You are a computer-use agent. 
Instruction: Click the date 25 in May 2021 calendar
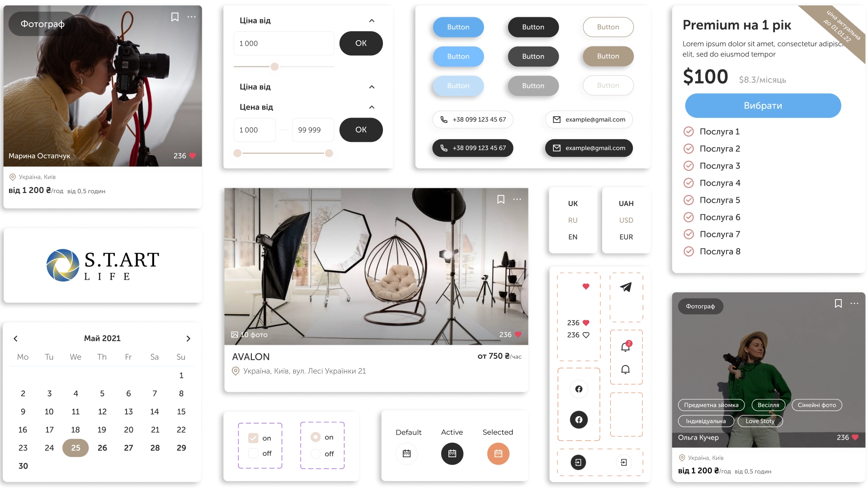75,447
